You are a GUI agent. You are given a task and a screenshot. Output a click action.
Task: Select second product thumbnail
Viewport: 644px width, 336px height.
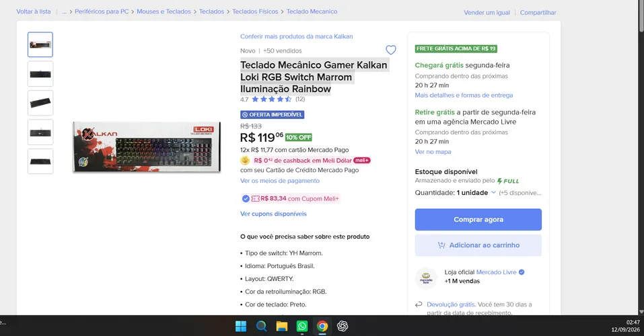pos(40,74)
